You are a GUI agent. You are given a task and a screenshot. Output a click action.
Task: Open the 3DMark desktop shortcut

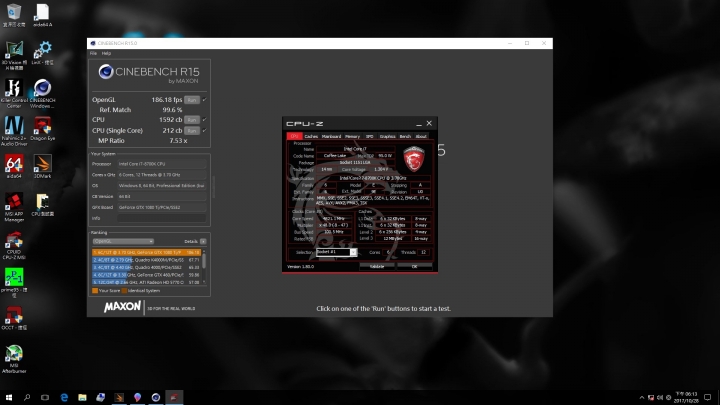(42, 166)
